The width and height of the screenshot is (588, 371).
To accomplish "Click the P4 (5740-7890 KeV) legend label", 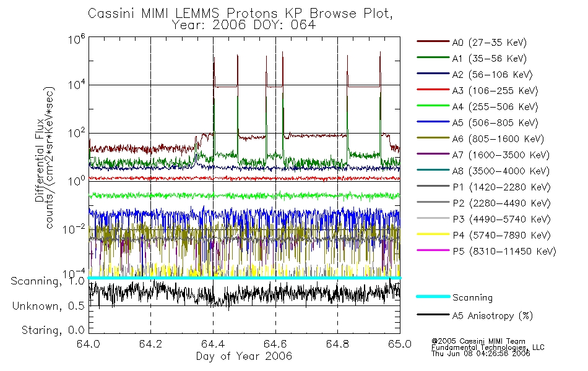I will pos(501,236).
